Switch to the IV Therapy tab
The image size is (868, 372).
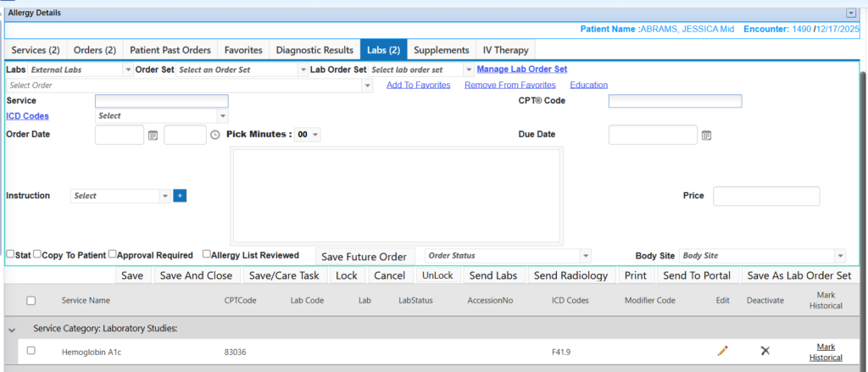[505, 50]
